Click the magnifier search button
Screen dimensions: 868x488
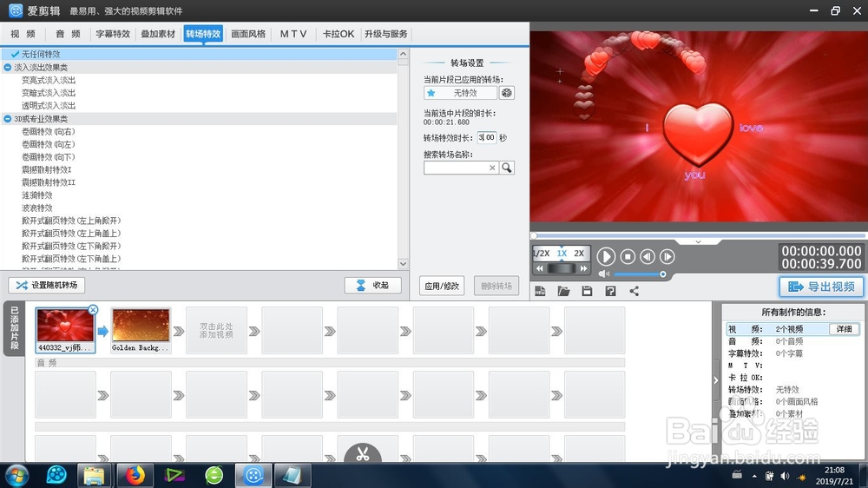(507, 168)
